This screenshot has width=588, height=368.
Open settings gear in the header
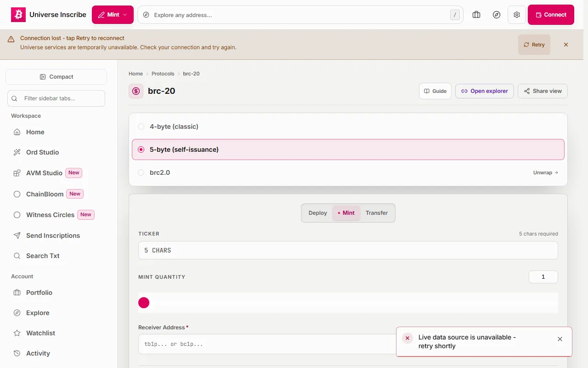point(517,15)
